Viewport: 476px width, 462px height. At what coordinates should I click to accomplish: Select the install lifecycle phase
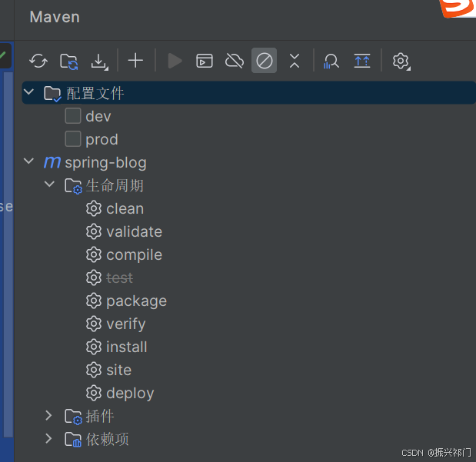click(127, 347)
